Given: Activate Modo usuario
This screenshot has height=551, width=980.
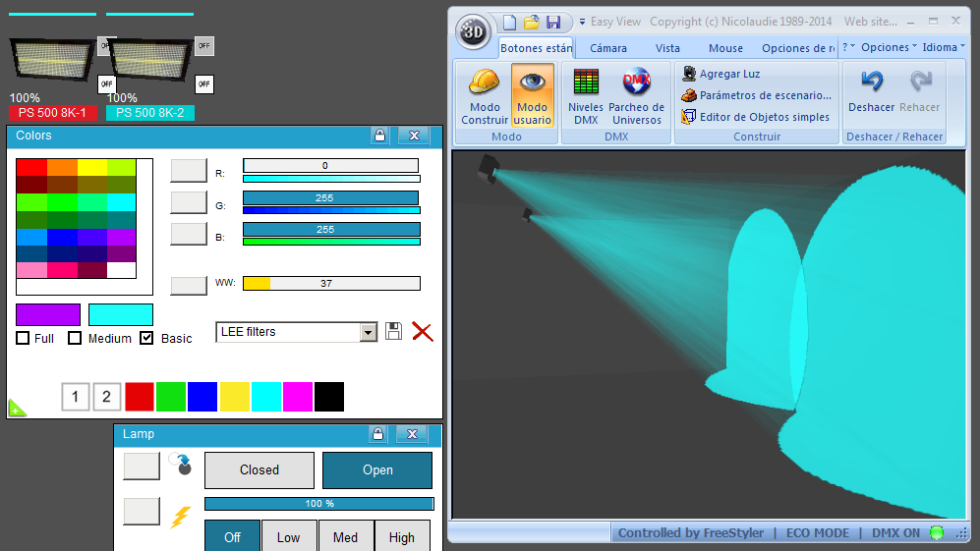Looking at the screenshot, I should click(533, 95).
